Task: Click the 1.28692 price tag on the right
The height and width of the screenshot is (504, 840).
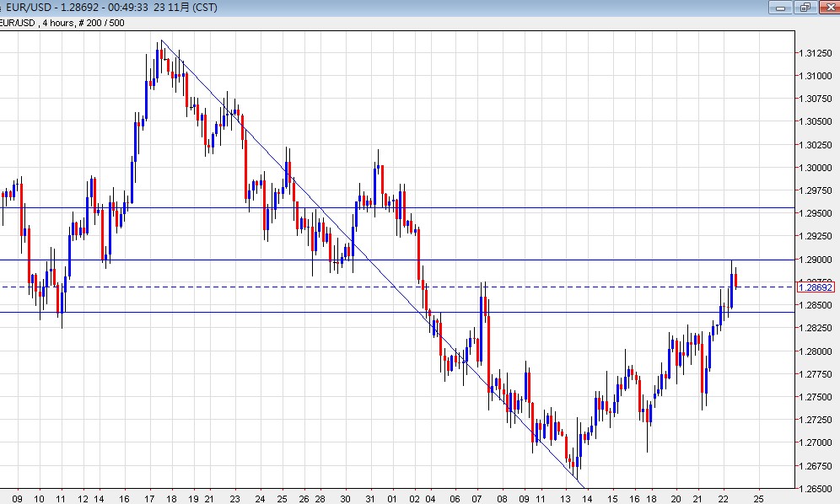Action: 816,287
